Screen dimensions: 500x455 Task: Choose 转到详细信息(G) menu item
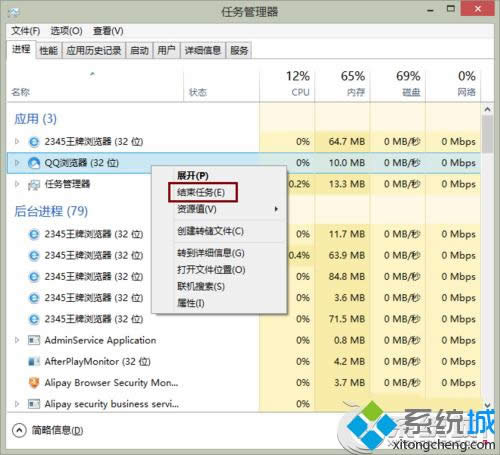211,253
